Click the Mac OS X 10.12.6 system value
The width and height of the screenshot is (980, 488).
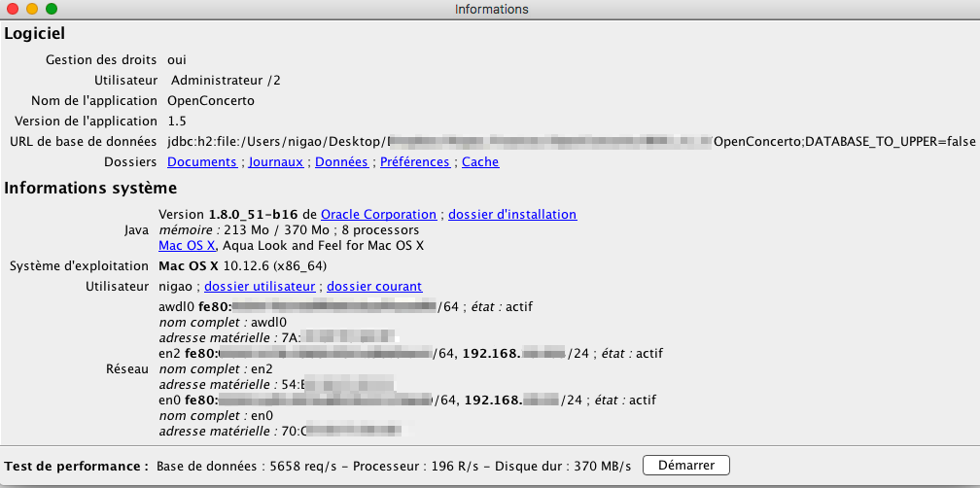242,265
